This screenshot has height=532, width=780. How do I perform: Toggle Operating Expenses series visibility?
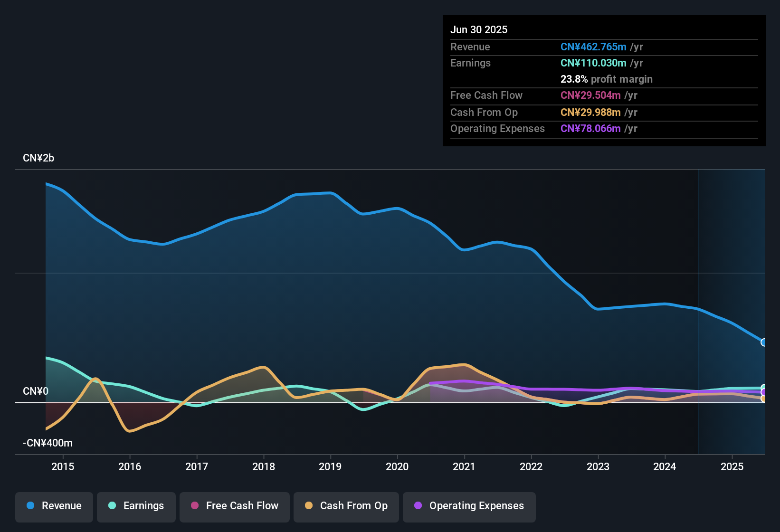pos(469,506)
